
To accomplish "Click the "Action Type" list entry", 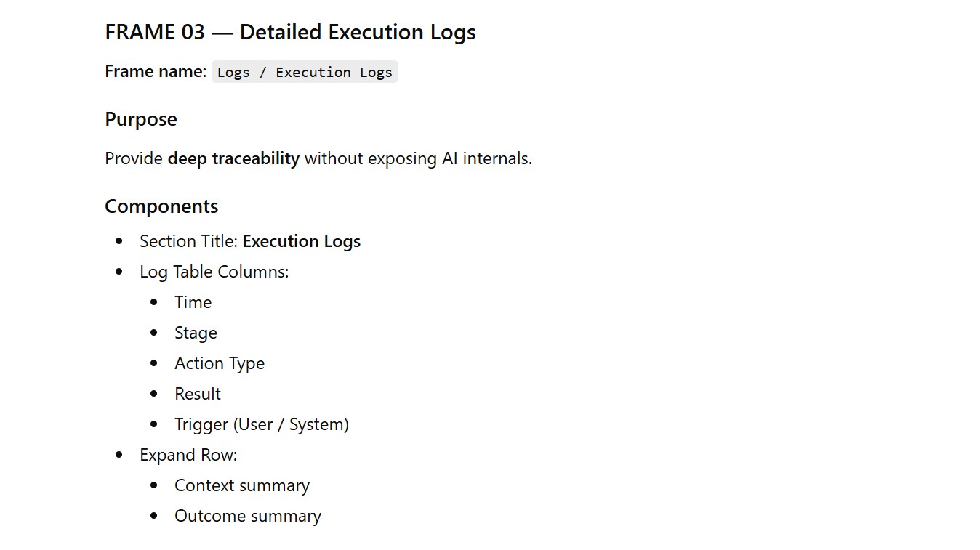I will click(x=220, y=363).
